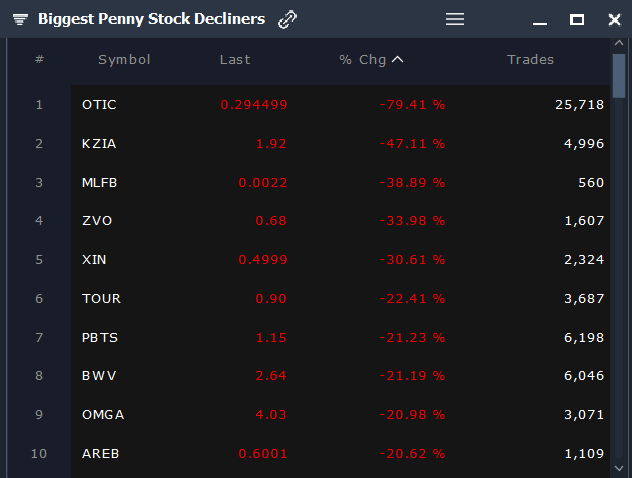Click the TOUR stock symbol
The width and height of the screenshot is (632, 478).
pos(100,298)
